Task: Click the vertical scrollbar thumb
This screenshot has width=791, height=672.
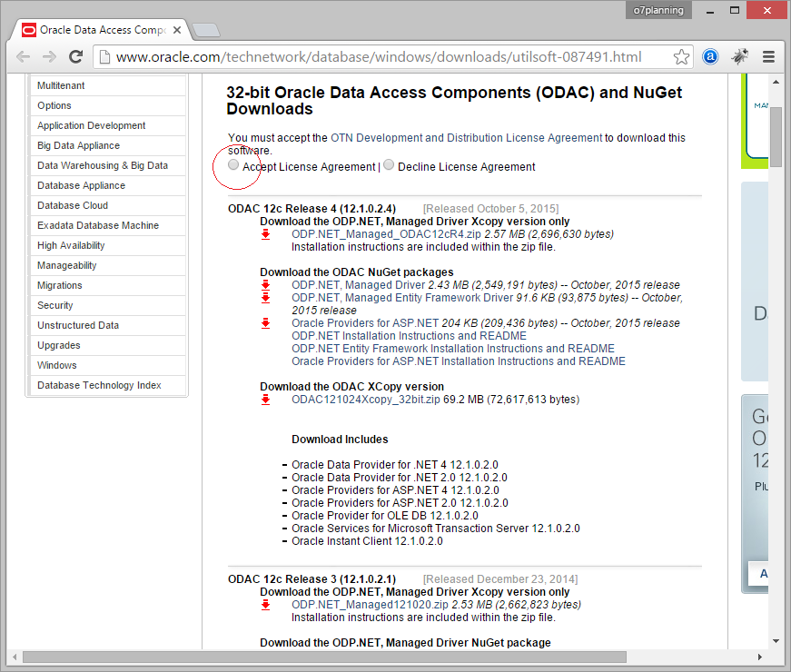Action: (776, 137)
